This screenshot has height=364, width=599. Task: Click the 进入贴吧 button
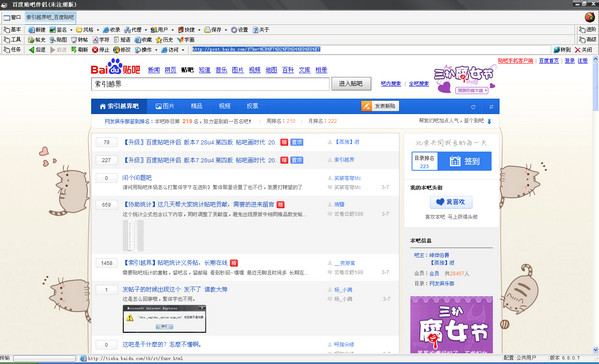pyautogui.click(x=351, y=84)
